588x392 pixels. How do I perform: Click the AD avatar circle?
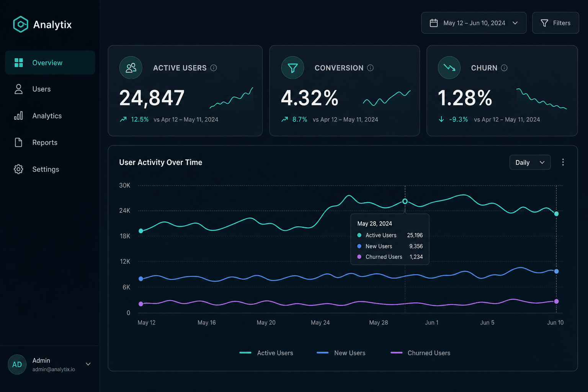pos(17,364)
